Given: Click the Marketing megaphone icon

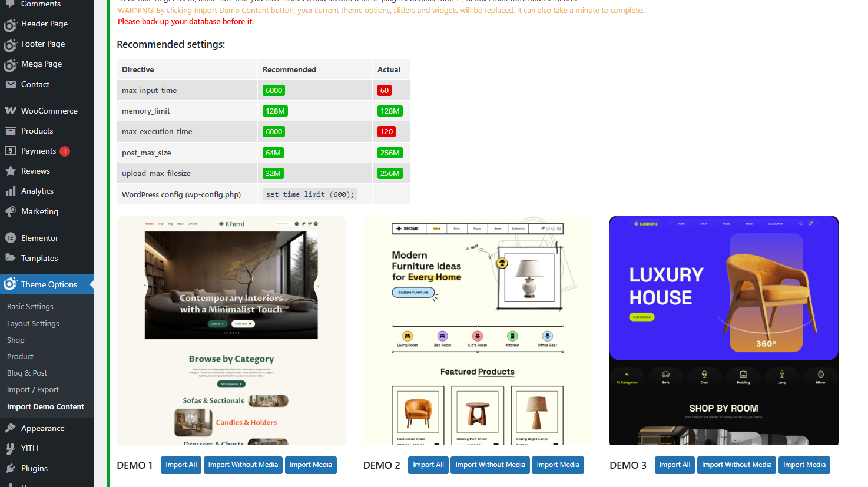Looking at the screenshot, I should (11, 211).
